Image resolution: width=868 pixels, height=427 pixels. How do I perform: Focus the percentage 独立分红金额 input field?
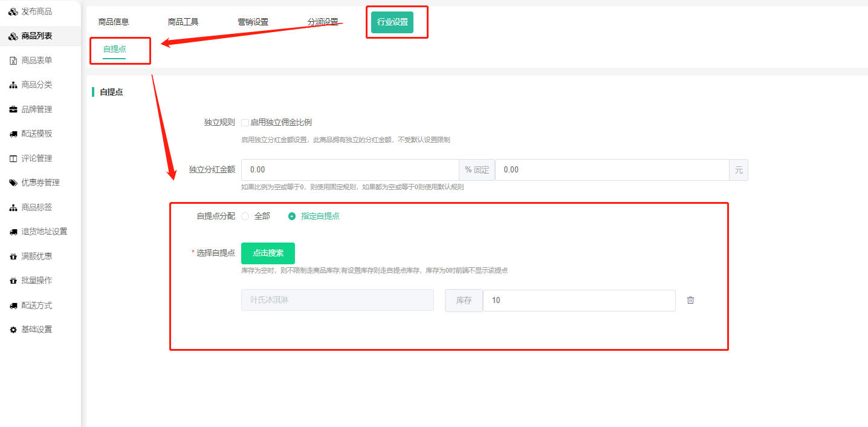pyautogui.click(x=350, y=170)
